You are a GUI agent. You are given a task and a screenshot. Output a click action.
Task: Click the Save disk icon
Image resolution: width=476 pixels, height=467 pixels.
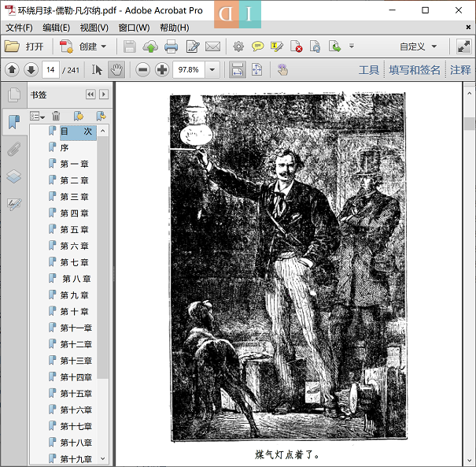coord(130,46)
